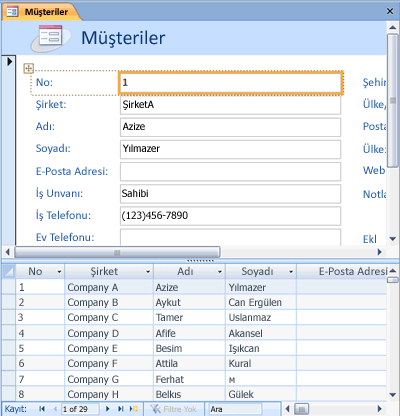The height and width of the screenshot is (416, 400).
Task: Click the current record number box
Action: click(80, 409)
